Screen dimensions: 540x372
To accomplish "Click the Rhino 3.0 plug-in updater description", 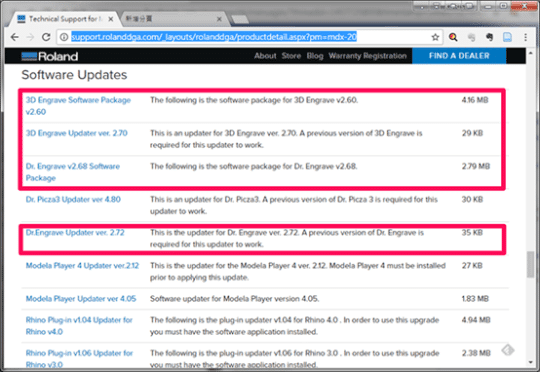I will (x=295, y=359).
